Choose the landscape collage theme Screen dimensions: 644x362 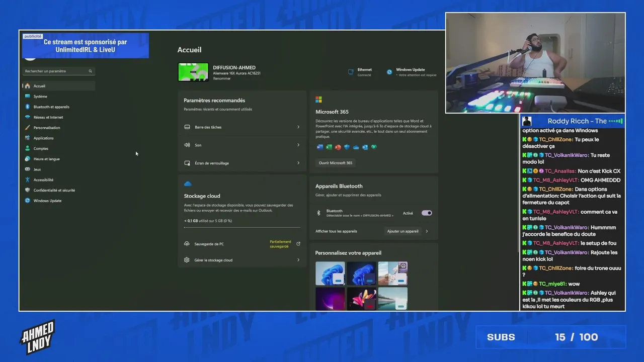pyautogui.click(x=392, y=274)
